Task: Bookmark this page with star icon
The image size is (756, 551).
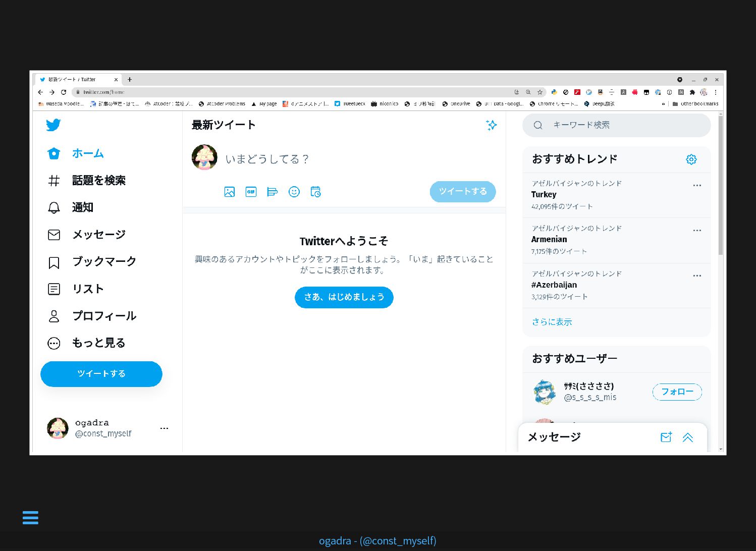Action: 540,92
